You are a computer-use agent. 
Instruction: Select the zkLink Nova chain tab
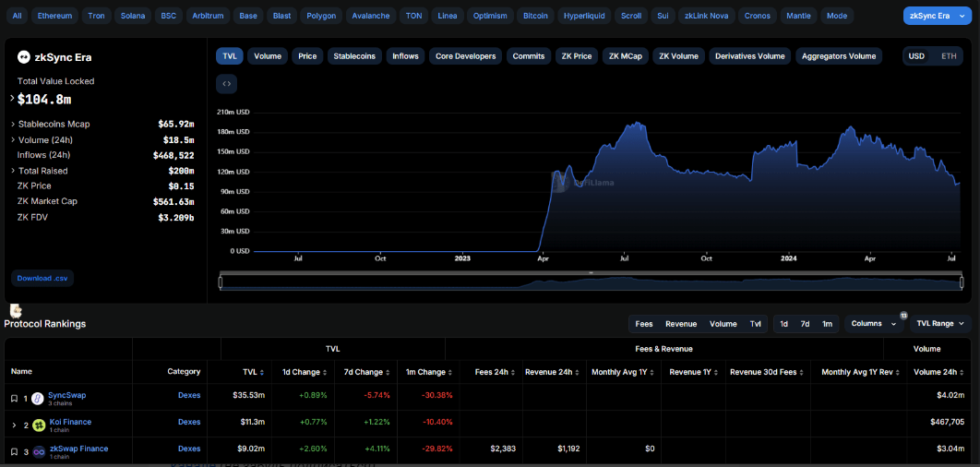pyautogui.click(x=706, y=16)
